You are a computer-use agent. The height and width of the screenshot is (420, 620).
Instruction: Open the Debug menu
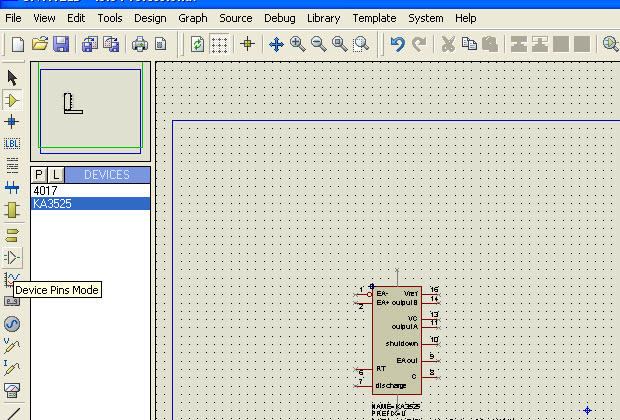280,18
